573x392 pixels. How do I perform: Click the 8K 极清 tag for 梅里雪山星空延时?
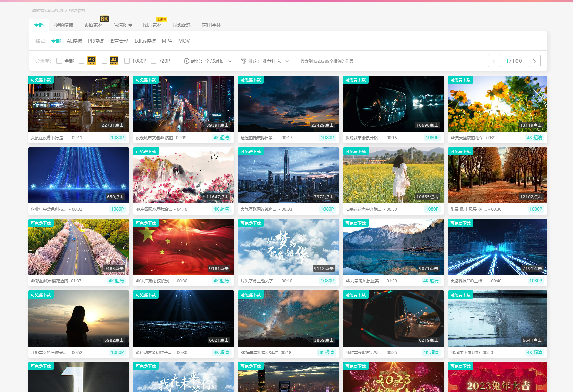pyautogui.click(x=326, y=352)
